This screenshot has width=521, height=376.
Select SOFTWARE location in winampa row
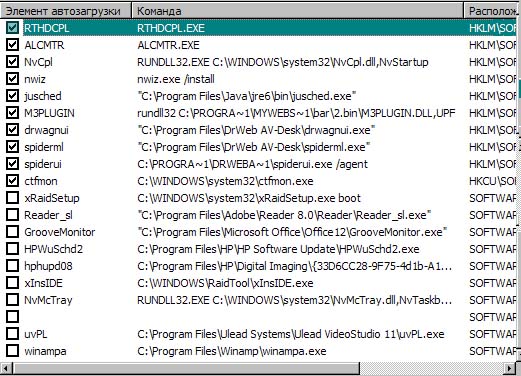(x=493, y=351)
